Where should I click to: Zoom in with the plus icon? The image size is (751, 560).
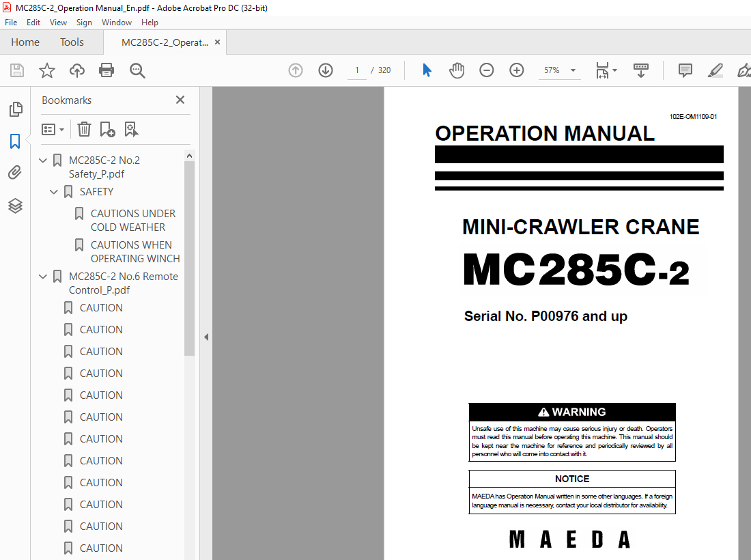[516, 70]
